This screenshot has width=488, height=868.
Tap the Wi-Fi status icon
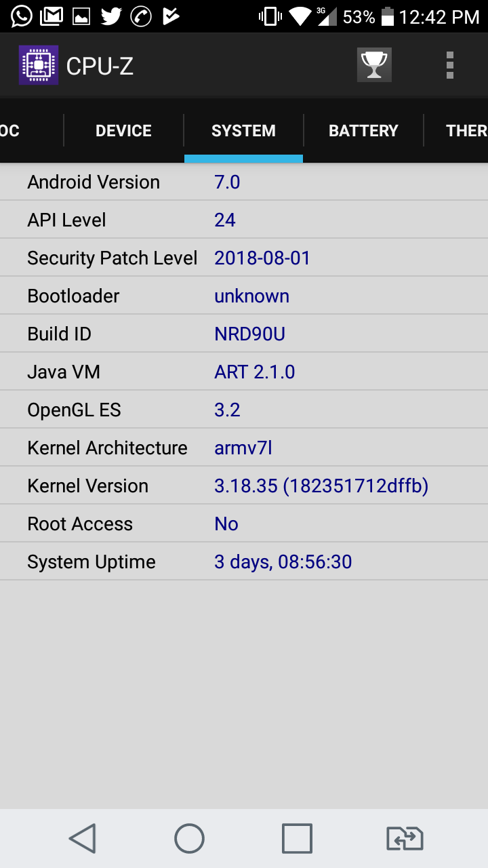coord(300,17)
